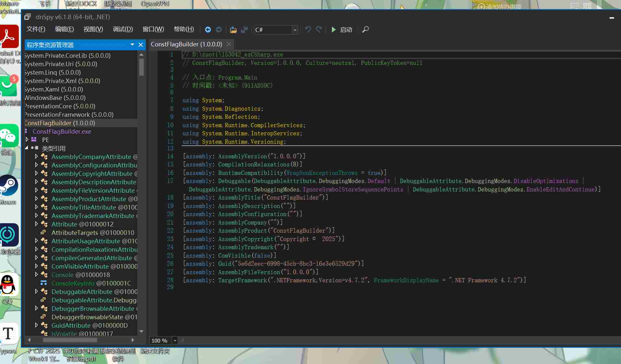This screenshot has width=621, height=364.
Task: Open the C# language dropdown
Action: coord(295,30)
